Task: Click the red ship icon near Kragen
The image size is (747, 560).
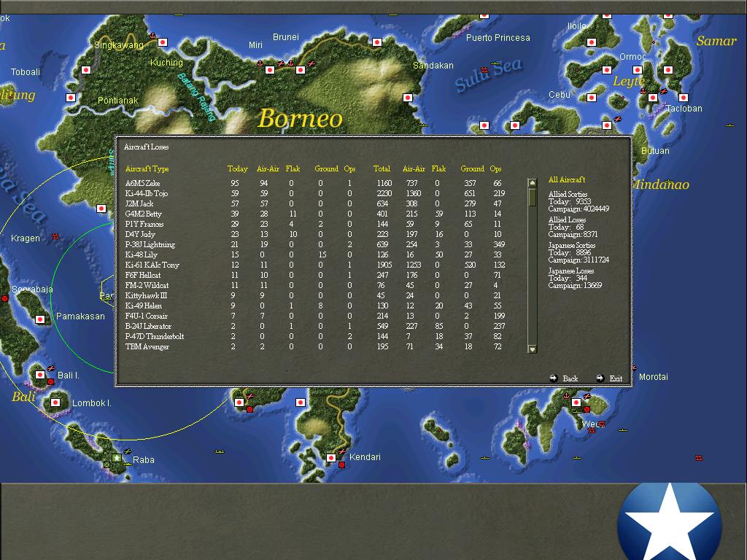Action: click(x=55, y=236)
